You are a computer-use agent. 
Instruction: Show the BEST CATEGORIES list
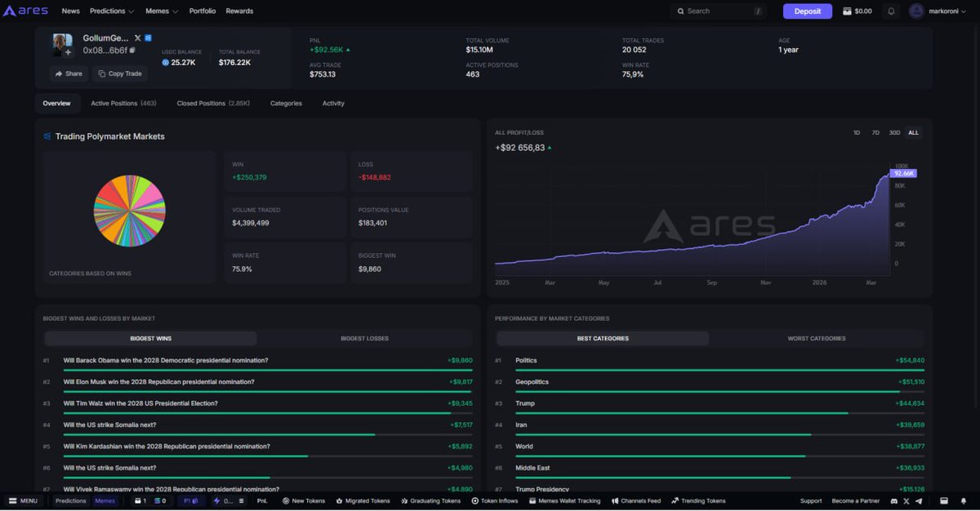(x=603, y=338)
